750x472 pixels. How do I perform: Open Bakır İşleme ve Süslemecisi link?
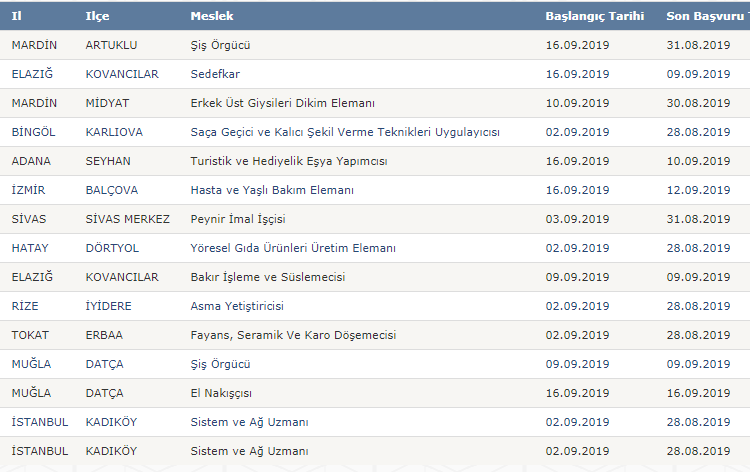click(x=268, y=277)
